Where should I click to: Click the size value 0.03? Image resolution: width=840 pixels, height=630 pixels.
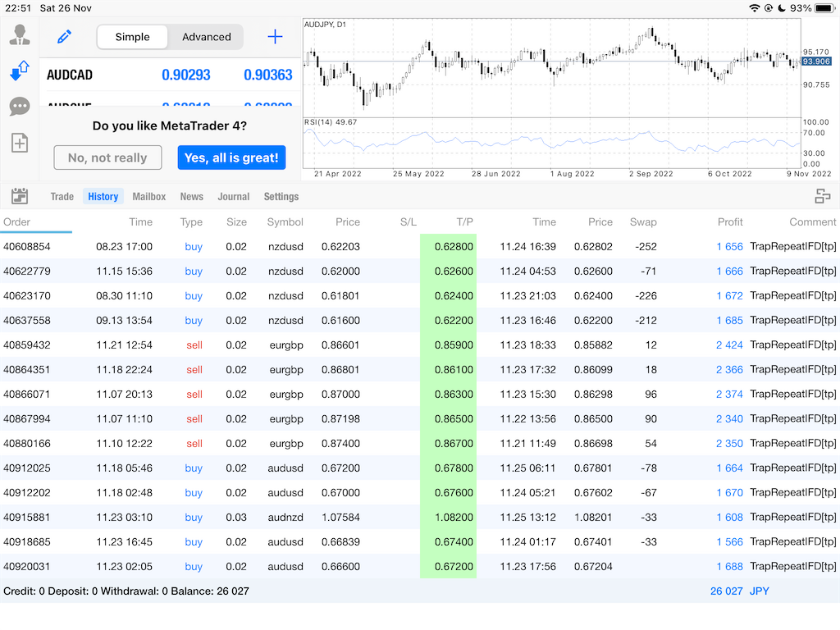(236, 518)
